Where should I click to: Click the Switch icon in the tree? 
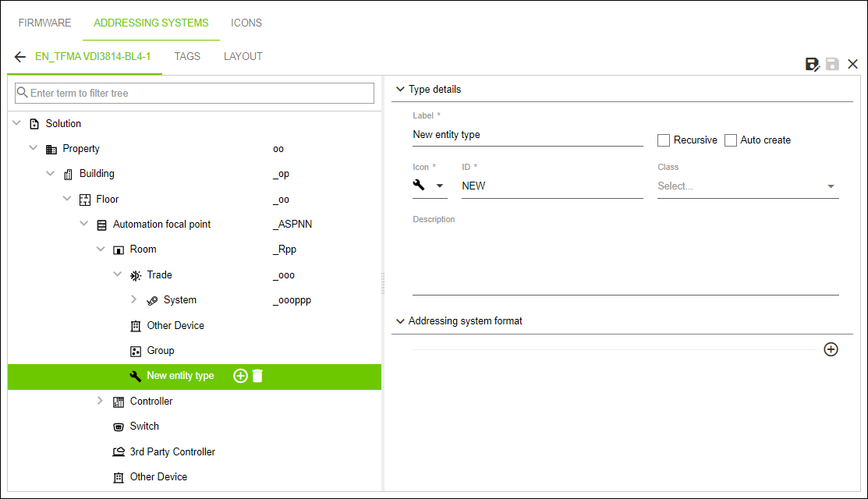pyautogui.click(x=119, y=426)
